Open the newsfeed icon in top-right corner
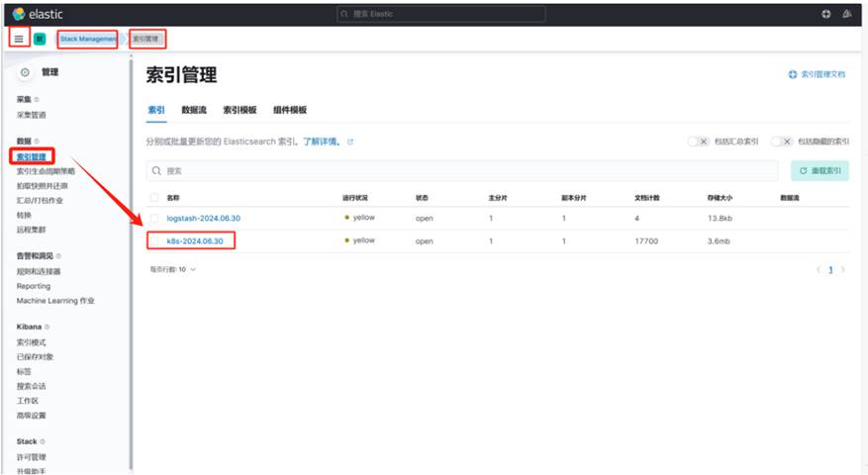This screenshot has height=475, width=868. (847, 14)
